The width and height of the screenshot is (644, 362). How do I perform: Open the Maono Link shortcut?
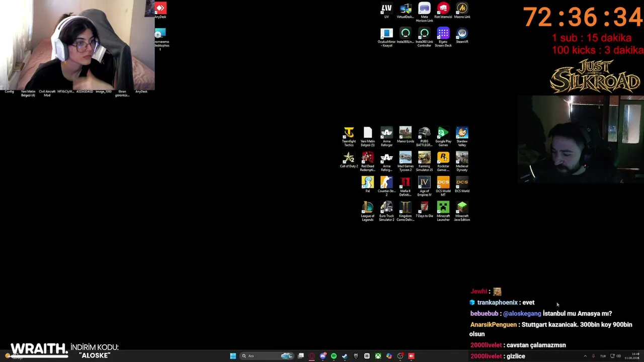point(462,11)
